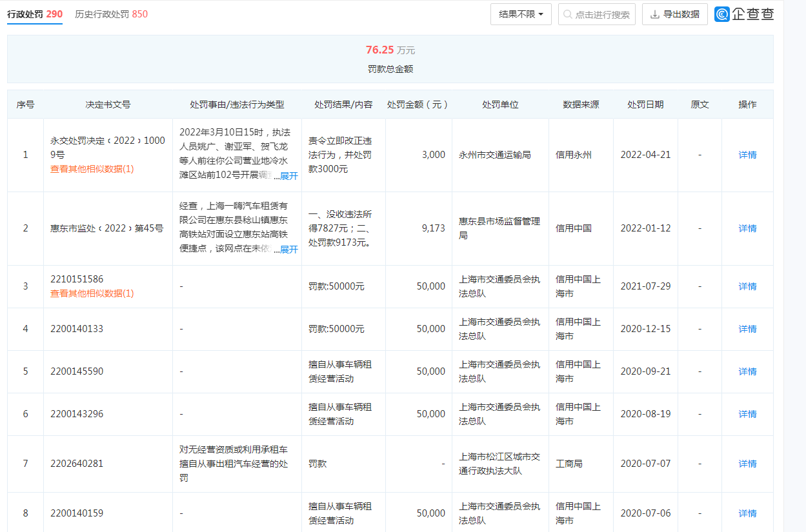Open 详情 for decision 2200140133
The width and height of the screenshot is (806, 532).
[747, 329]
